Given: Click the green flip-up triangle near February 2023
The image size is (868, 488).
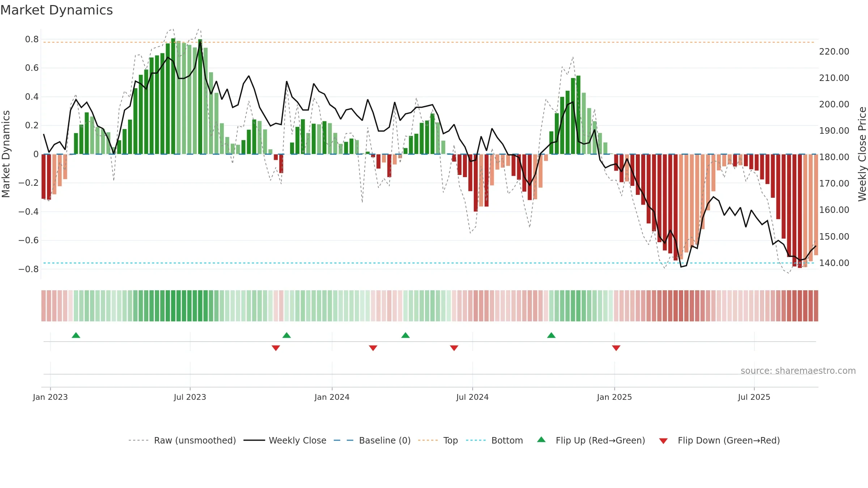Looking at the screenshot, I should [76, 335].
